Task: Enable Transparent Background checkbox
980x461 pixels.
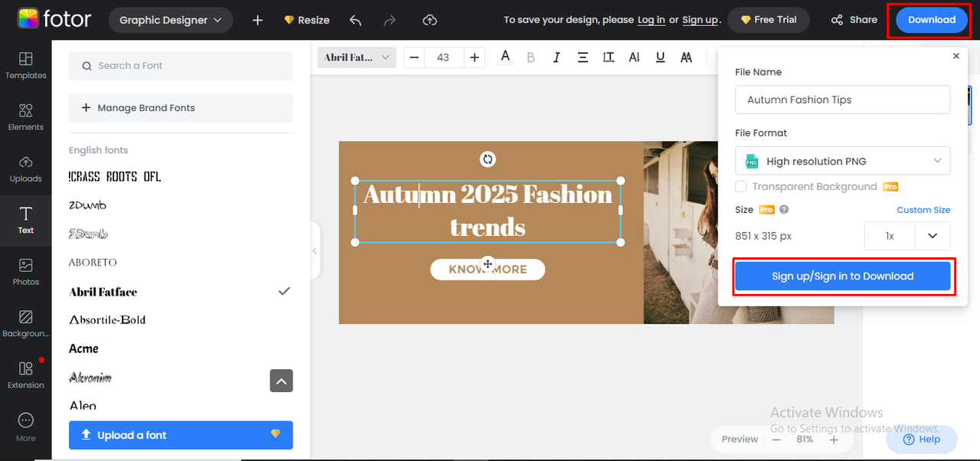Action: (x=741, y=187)
